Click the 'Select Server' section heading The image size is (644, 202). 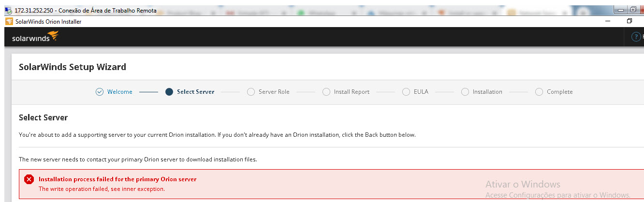[x=43, y=117]
